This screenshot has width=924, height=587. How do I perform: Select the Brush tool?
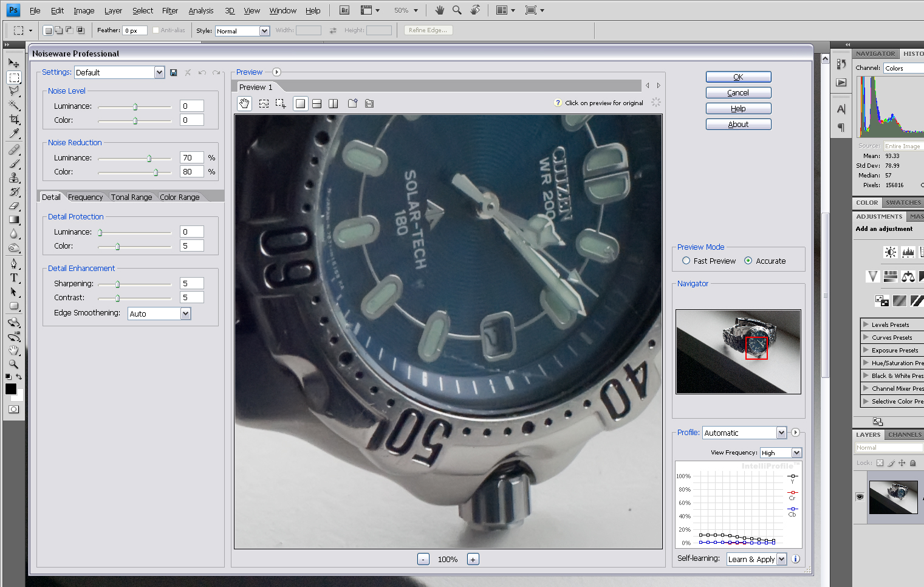tap(14, 163)
